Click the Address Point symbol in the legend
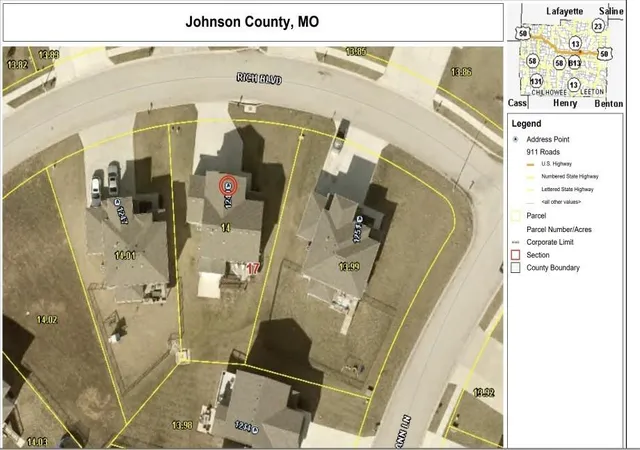This screenshot has width=640, height=450. (516, 139)
